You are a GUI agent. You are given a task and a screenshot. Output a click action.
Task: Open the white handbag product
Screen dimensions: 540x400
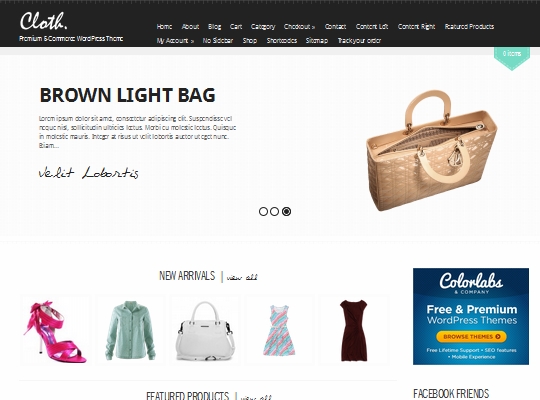coord(205,330)
